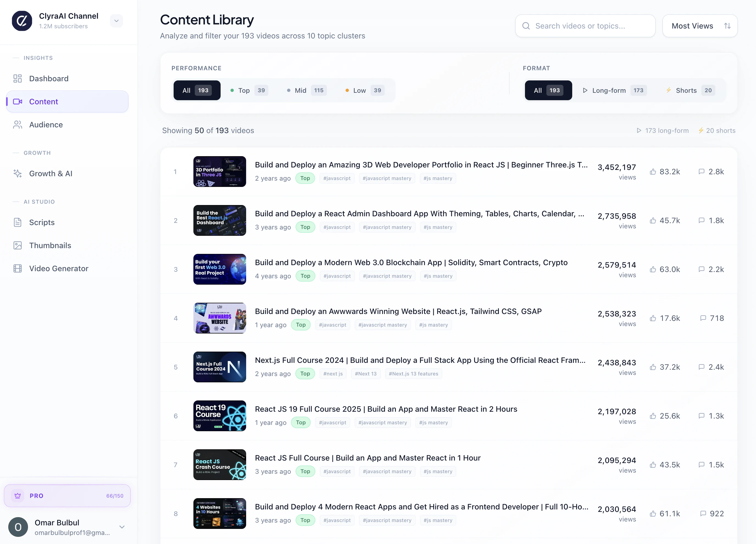This screenshot has width=756, height=544.
Task: Open the Next.js Full Course 2024 video title
Action: click(420, 360)
